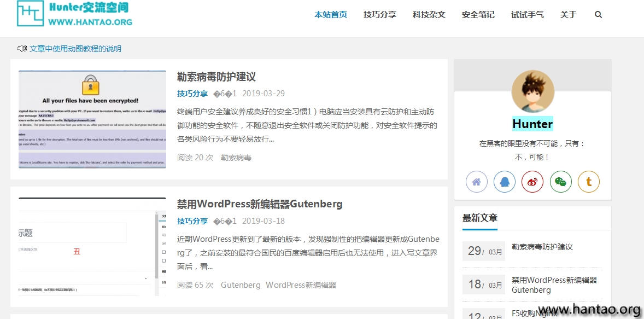
Task: Select 勒索病毒防护建议 in 最新文章 sidebar
Action: pyautogui.click(x=542, y=247)
